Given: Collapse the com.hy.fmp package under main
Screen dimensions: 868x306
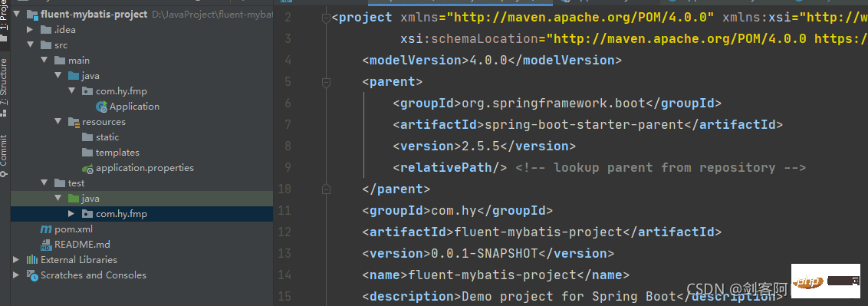Looking at the screenshot, I should [x=72, y=90].
